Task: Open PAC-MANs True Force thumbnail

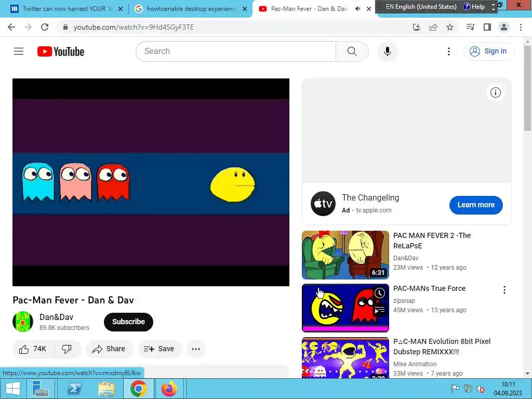Action: tap(345, 308)
